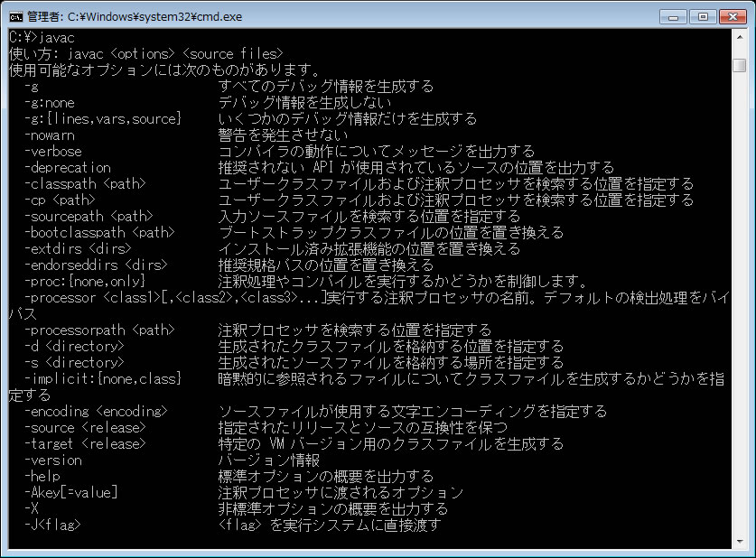Click description '警告を発生させない'
This screenshot has width=756, height=558.
283,135
